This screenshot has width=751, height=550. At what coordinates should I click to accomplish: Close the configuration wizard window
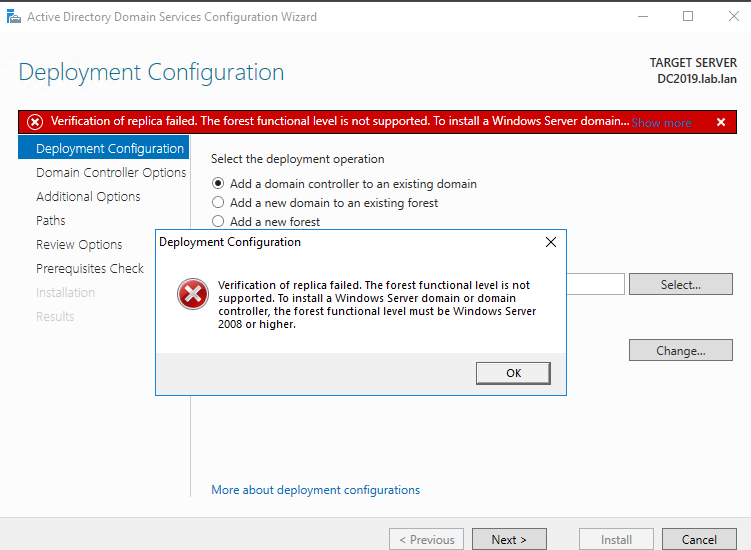pyautogui.click(x=733, y=17)
